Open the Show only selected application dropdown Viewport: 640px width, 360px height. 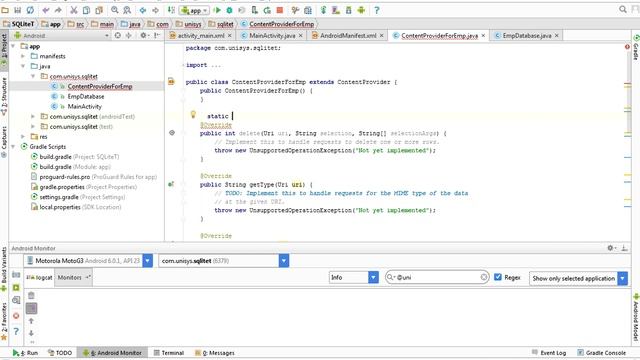click(x=622, y=278)
